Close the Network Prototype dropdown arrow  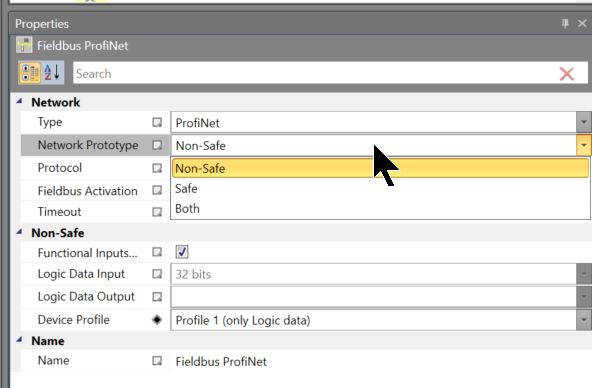pyautogui.click(x=584, y=145)
